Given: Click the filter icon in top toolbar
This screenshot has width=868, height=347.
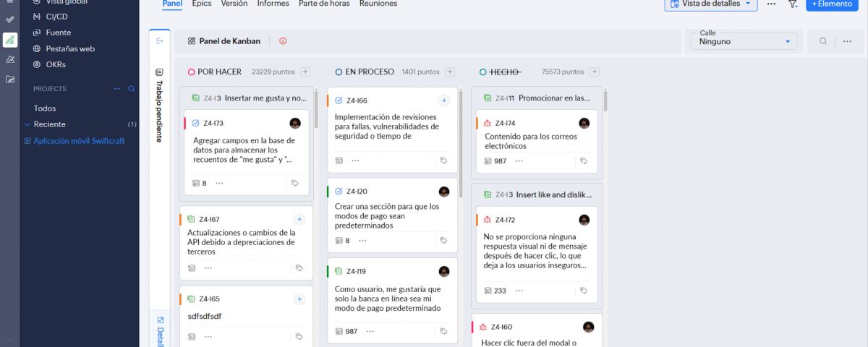Looking at the screenshot, I should tap(793, 4).
